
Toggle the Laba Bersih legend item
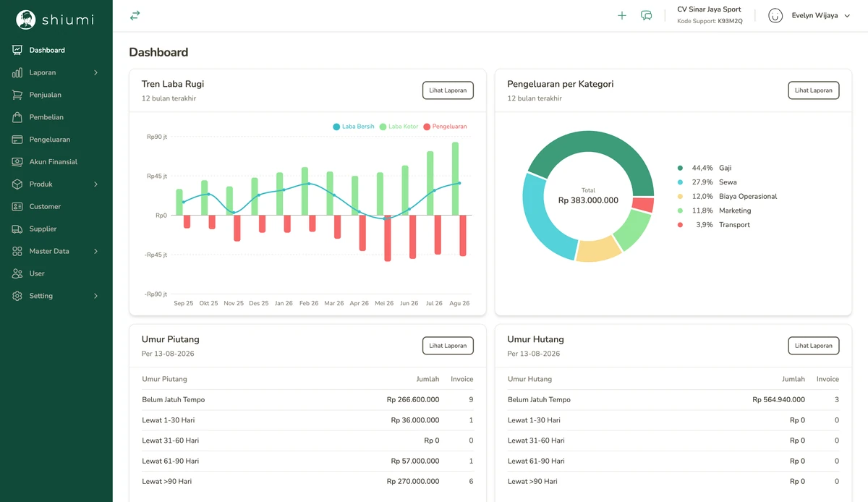pyautogui.click(x=354, y=127)
